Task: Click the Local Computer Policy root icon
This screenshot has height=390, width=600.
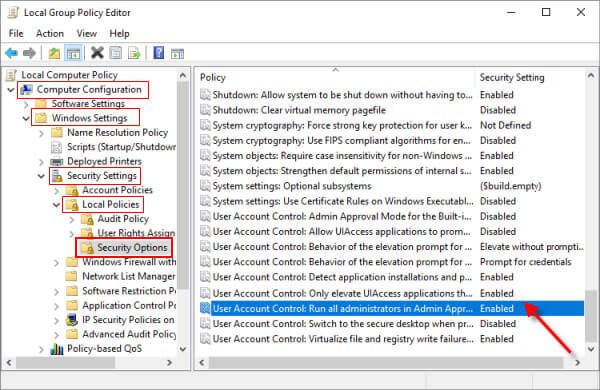Action: [12, 75]
